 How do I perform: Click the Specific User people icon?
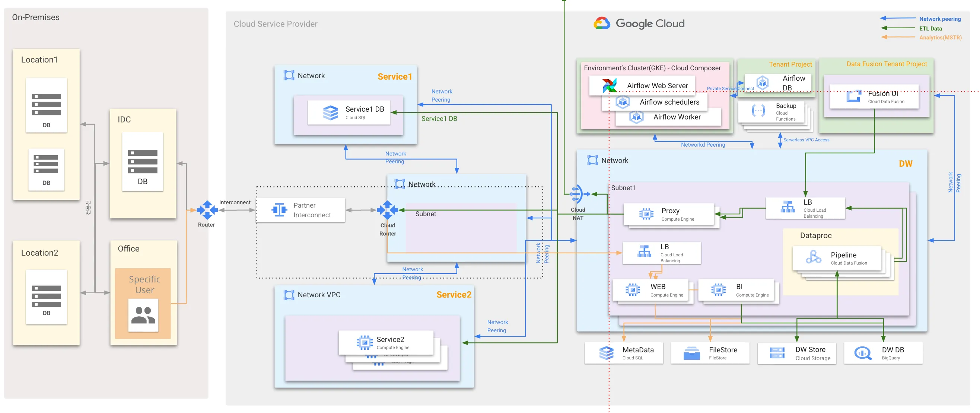tap(143, 315)
